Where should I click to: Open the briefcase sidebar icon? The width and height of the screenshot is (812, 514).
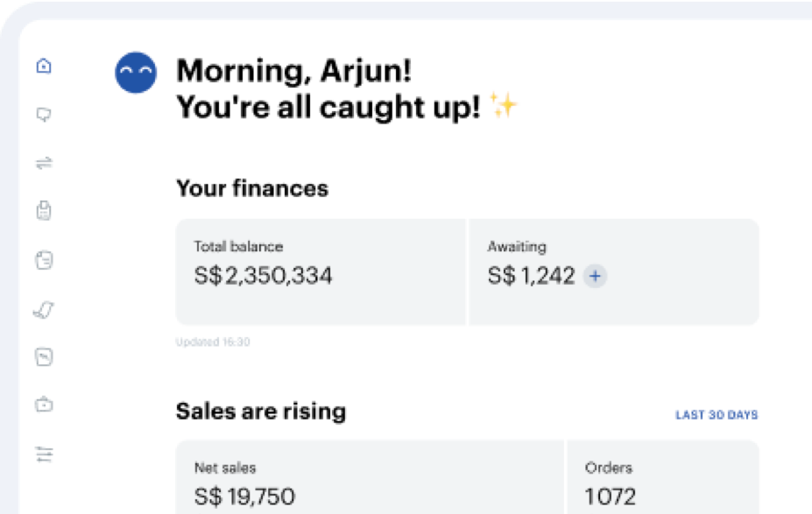[x=44, y=405]
